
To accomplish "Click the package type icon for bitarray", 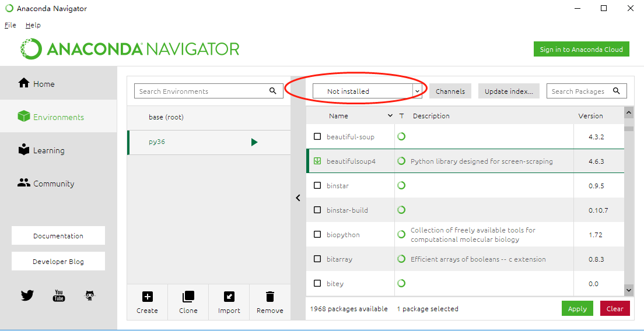I will (402, 259).
